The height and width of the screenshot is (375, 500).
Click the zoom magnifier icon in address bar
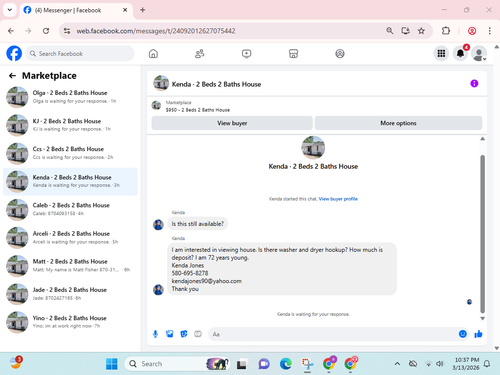[390, 31]
